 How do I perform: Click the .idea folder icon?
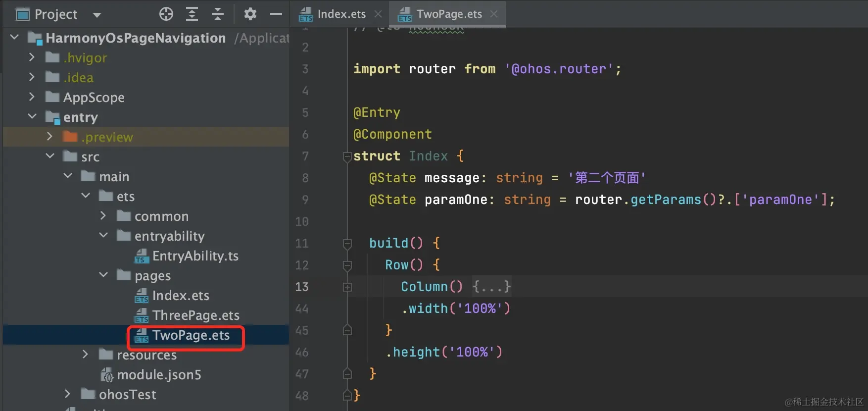(52, 77)
